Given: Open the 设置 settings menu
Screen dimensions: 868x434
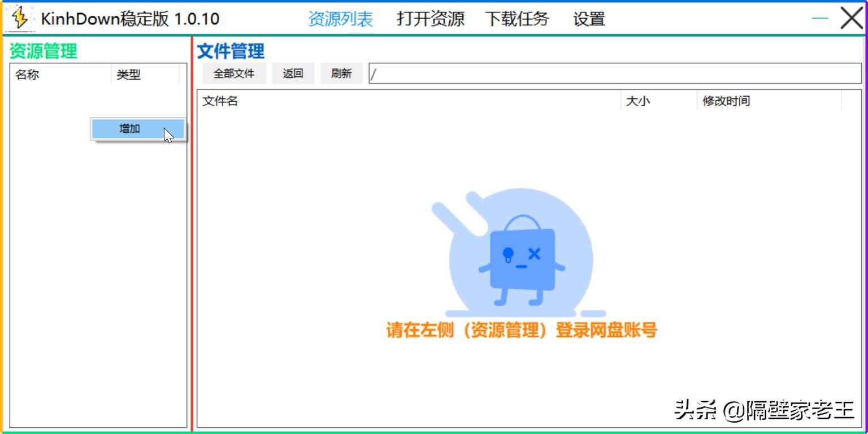Looking at the screenshot, I should click(589, 19).
